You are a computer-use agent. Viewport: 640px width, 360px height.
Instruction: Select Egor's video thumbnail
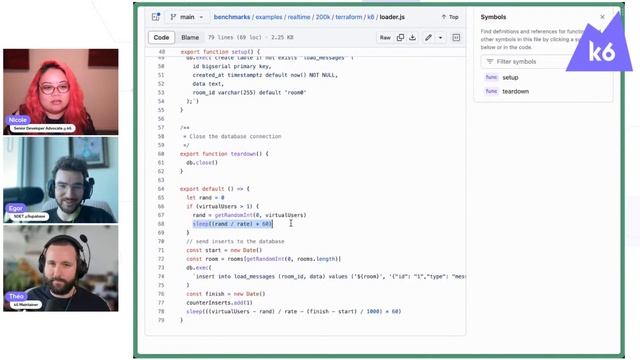[61, 180]
